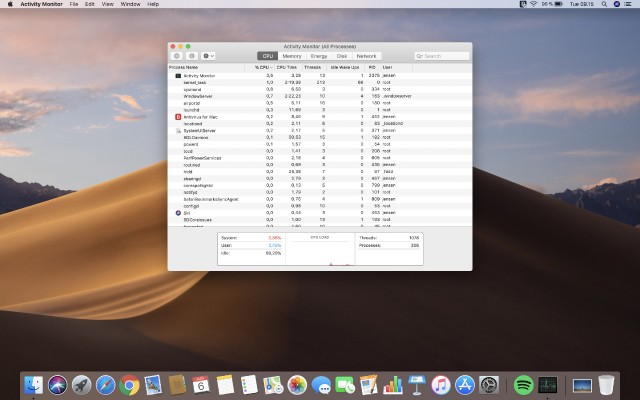The width and height of the screenshot is (640, 400).
Task: Sort by the PID column header
Action: point(372,67)
